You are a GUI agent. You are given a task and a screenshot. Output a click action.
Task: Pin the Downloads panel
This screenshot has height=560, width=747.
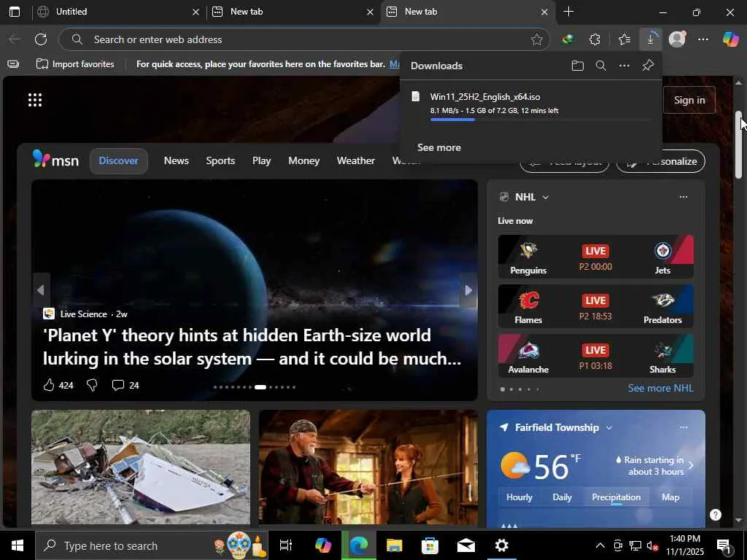[648, 66]
